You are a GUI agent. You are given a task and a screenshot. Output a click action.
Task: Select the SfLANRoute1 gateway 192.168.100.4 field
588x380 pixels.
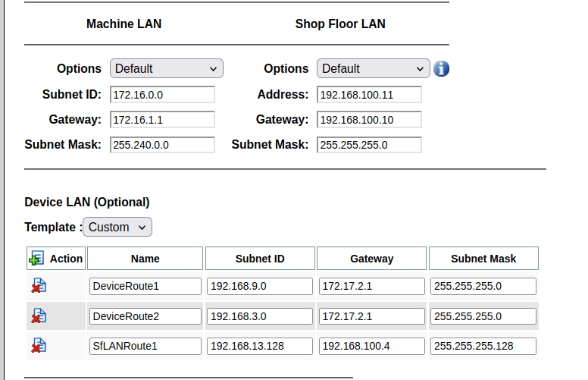[x=371, y=346]
